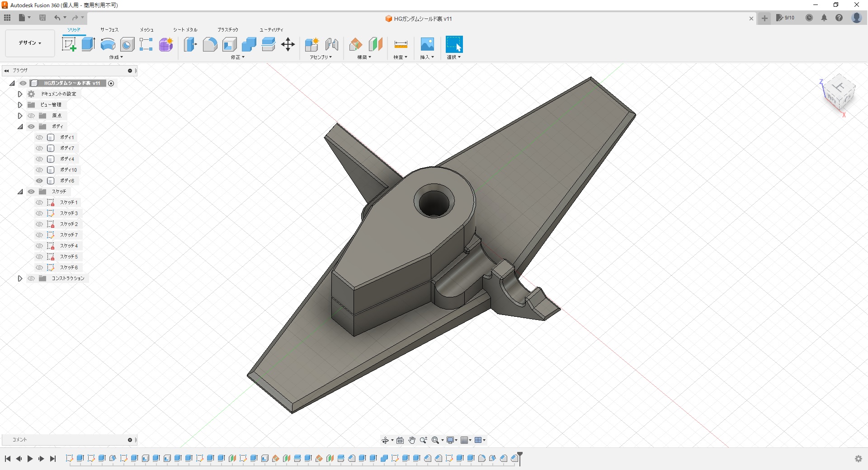The height and width of the screenshot is (470, 868).
Task: Collapse the スケッチ folder in browser
Action: [20, 192]
